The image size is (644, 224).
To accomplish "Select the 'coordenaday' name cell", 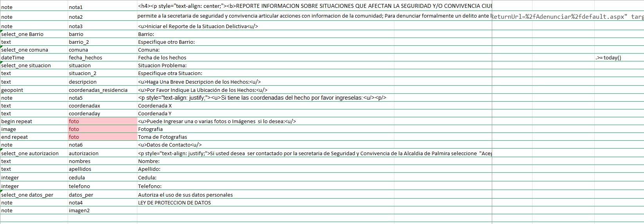I will (103, 113).
